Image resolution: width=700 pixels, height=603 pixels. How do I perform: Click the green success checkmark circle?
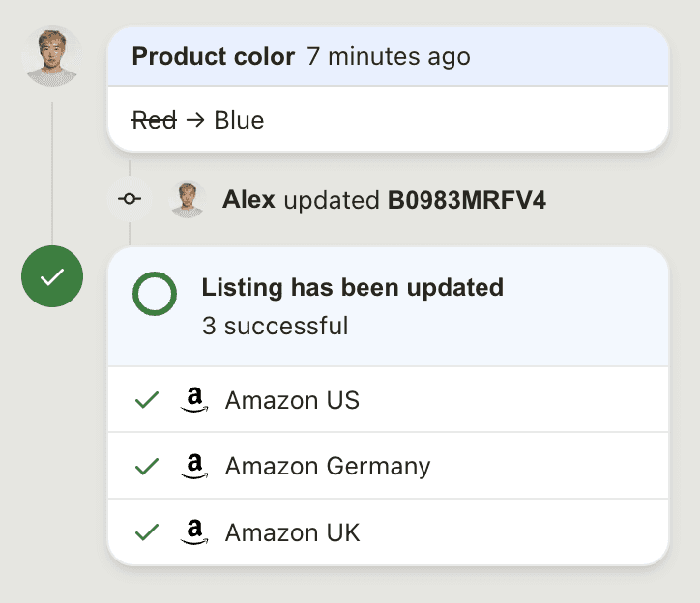tap(52, 277)
